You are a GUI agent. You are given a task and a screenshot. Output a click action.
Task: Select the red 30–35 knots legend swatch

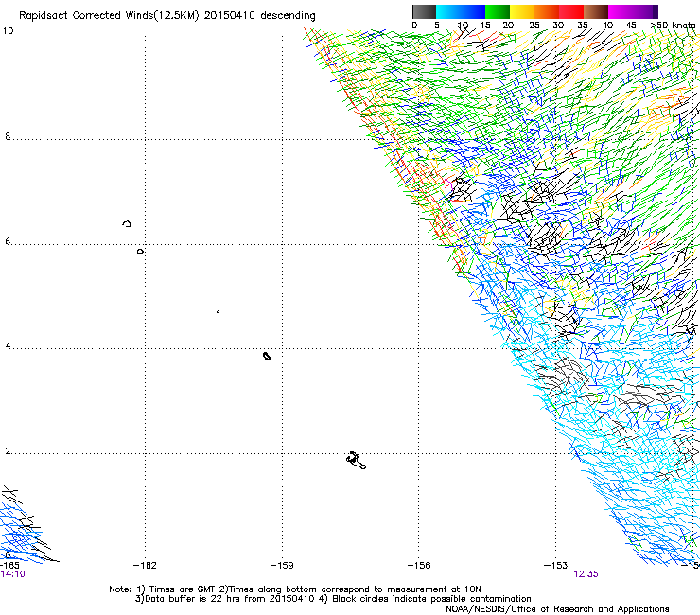click(571, 11)
